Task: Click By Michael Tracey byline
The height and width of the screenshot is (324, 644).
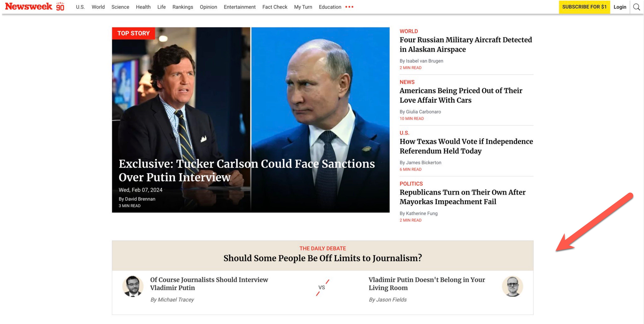Action: click(172, 300)
